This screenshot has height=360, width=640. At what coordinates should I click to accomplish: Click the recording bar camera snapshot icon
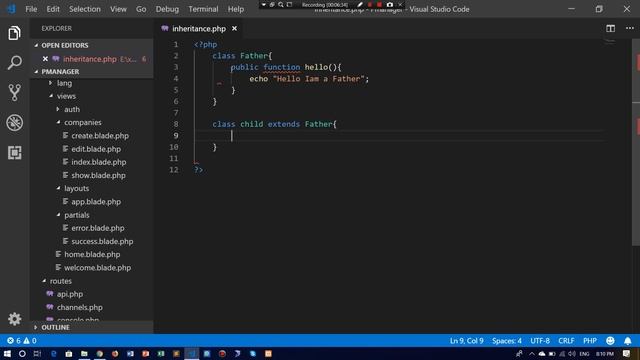tap(390, 4)
